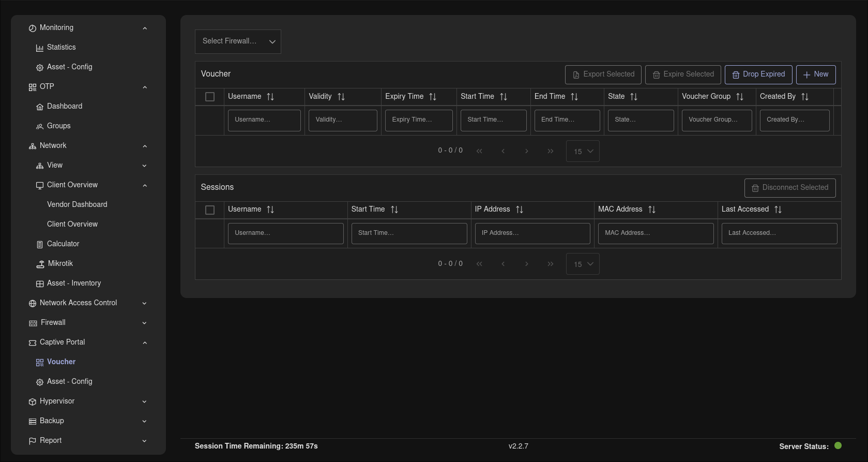Click the Dashboard home icon
Viewport: 868px width, 462px height.
[40, 107]
